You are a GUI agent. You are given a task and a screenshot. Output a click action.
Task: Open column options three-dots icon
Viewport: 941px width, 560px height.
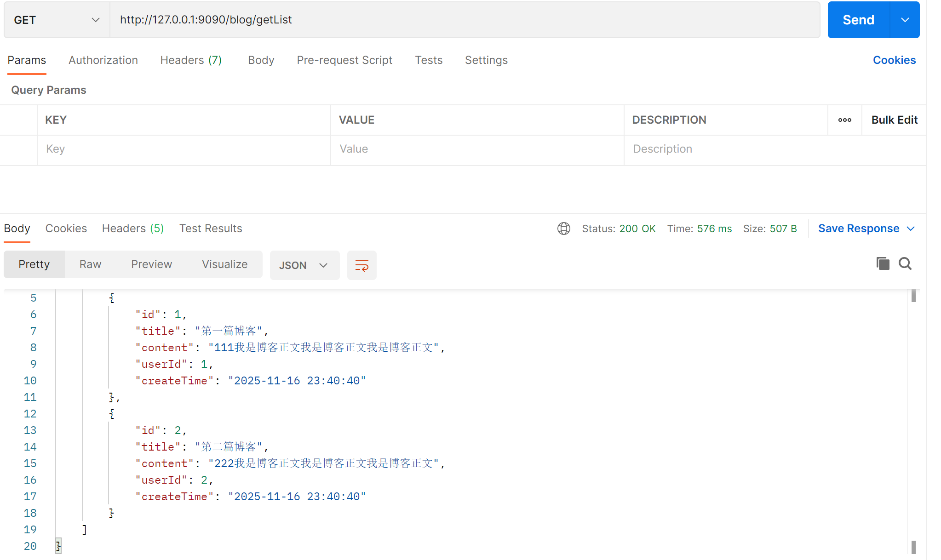[x=844, y=120]
